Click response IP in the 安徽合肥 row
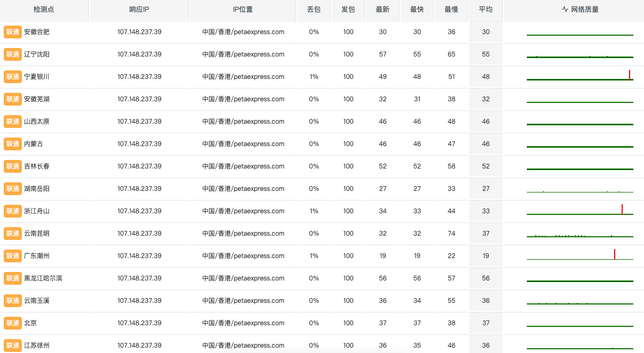 click(x=140, y=32)
